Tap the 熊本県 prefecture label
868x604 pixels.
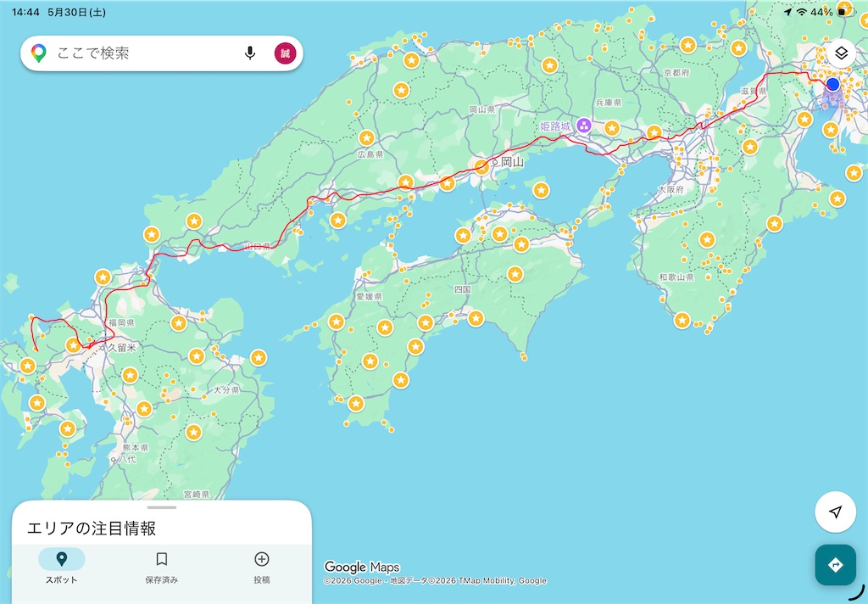click(135, 448)
